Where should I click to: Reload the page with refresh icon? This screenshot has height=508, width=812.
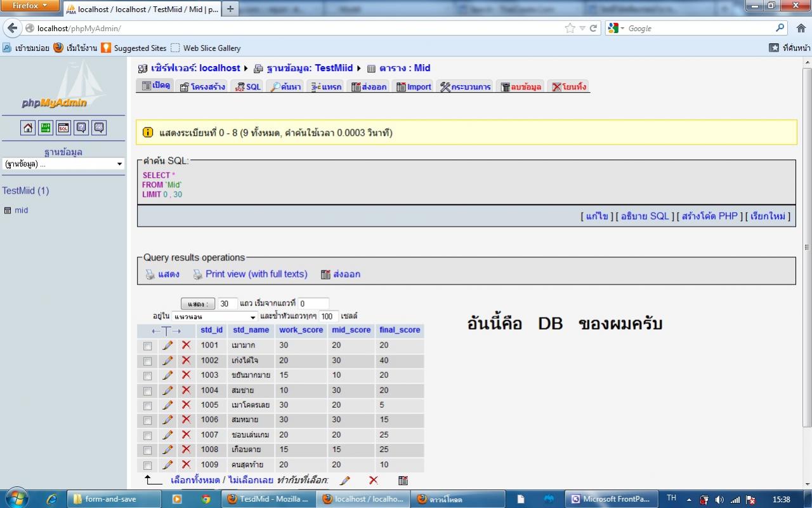click(594, 29)
